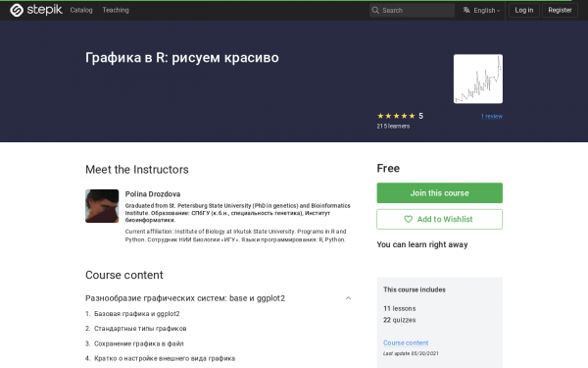
Task: Focus the Search input field
Action: (412, 10)
